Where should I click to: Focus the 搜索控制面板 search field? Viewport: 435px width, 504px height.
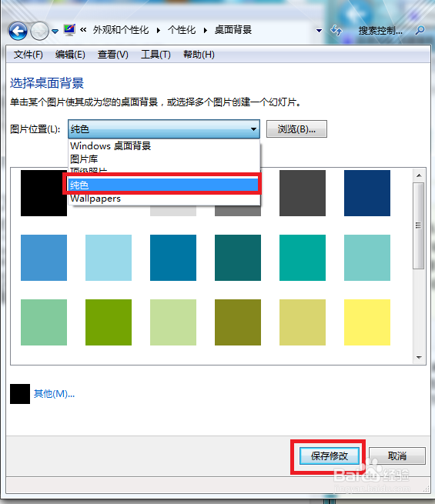click(x=380, y=31)
